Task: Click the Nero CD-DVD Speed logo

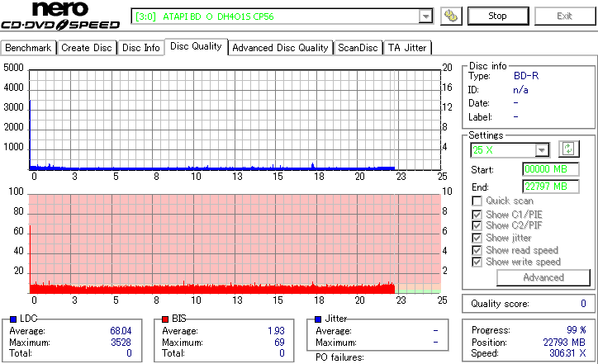Action: [x=60, y=16]
